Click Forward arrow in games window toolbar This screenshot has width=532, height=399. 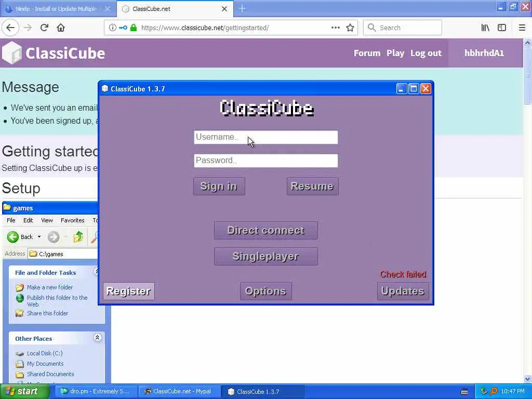(54, 237)
